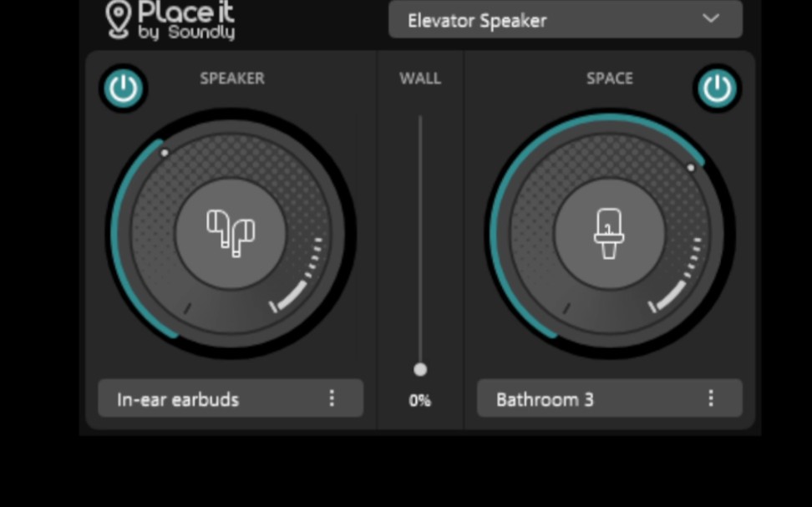Click the 0% Wall value readout
Screen dimensions: 812x507
[419, 400]
